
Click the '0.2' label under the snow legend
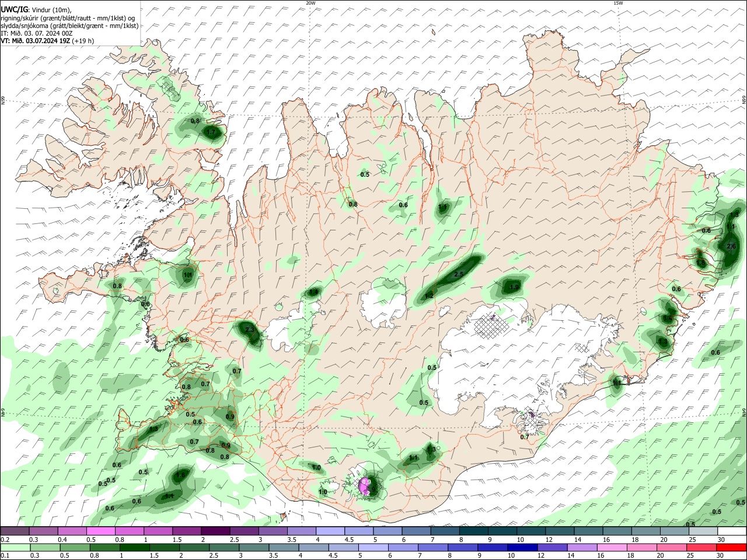coord(5,540)
